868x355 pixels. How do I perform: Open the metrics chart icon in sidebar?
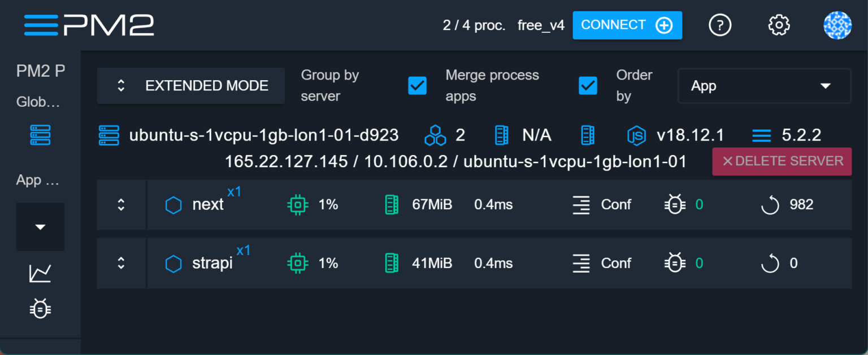tap(40, 273)
